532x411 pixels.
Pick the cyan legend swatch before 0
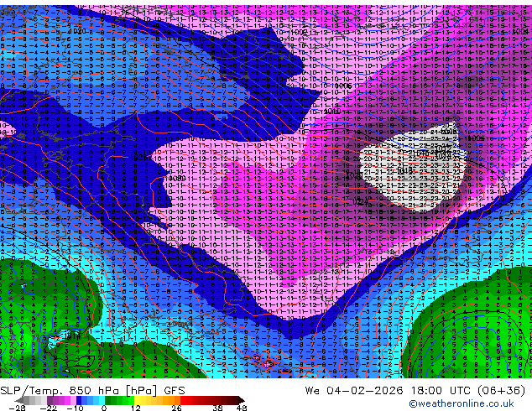coord(102,400)
